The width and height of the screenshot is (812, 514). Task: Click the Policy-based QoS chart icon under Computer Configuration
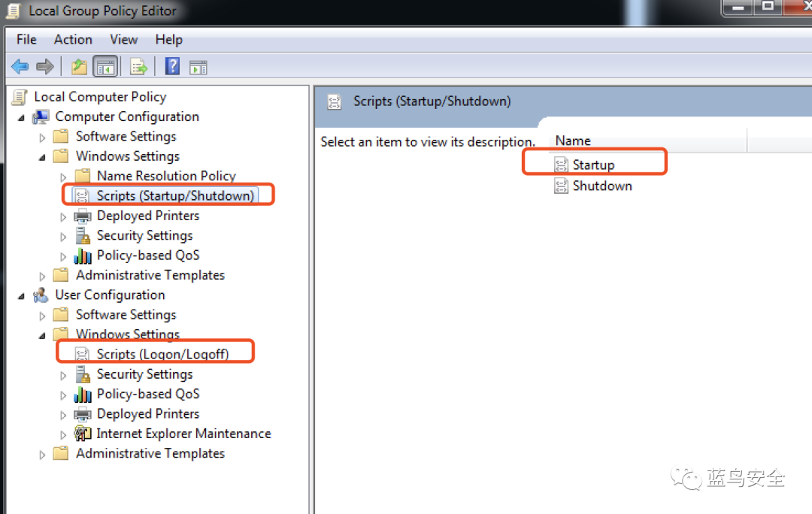[83, 255]
